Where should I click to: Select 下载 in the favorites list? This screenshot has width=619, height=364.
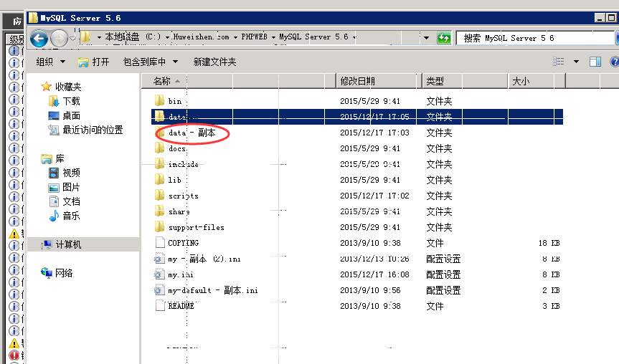(65, 101)
